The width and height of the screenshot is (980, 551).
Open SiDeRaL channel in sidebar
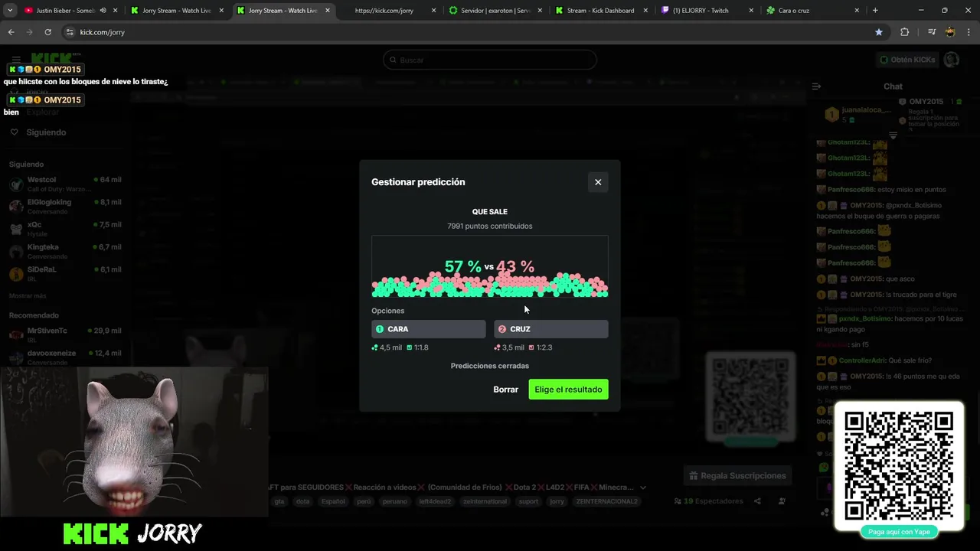(x=65, y=273)
